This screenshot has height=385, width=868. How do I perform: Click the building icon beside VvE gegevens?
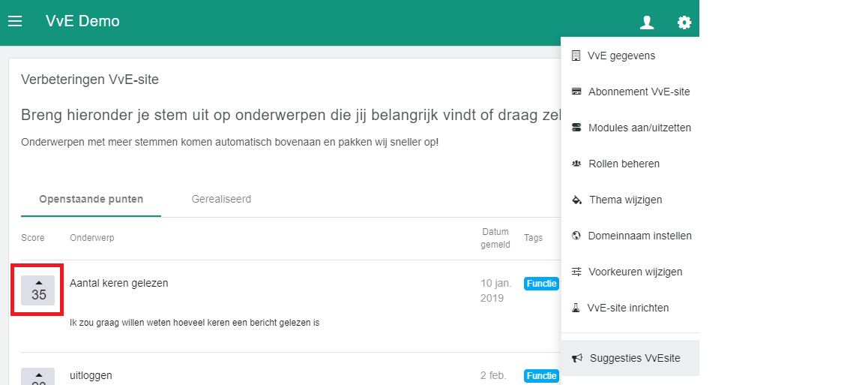pos(576,56)
